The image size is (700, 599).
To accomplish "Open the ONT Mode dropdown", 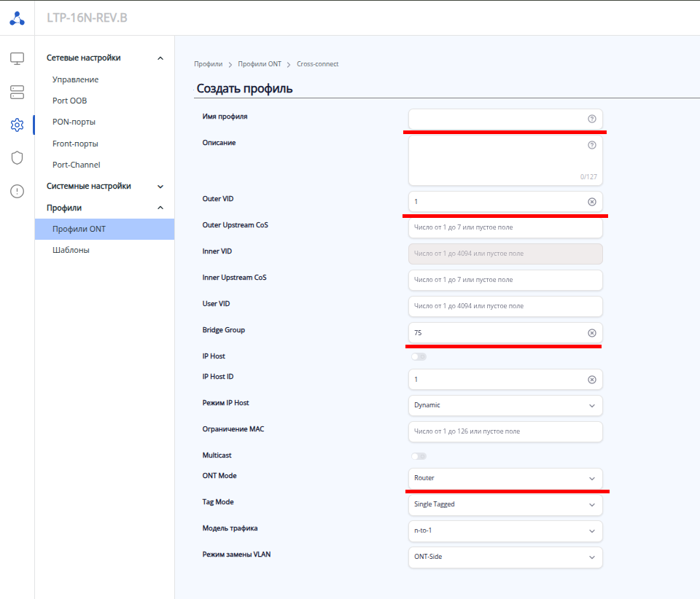I will (x=505, y=478).
